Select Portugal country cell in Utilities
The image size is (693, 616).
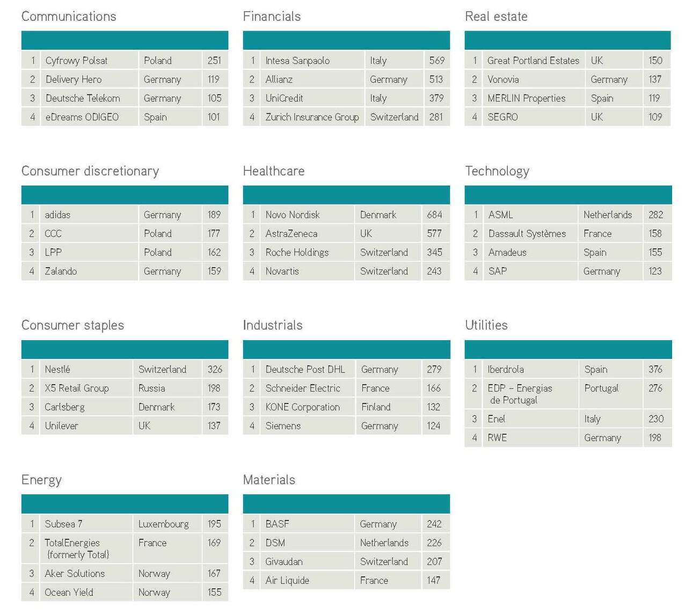click(x=601, y=388)
